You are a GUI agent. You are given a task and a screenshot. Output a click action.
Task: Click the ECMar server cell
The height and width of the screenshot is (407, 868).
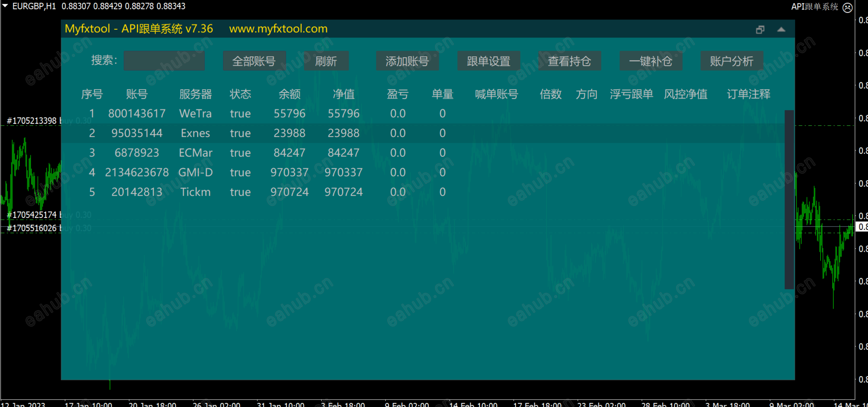click(195, 153)
